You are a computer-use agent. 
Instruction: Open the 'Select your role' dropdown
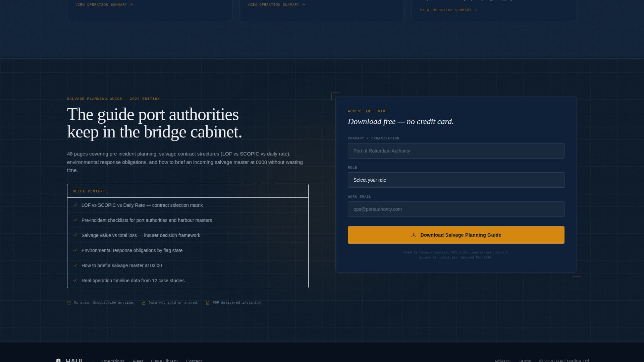click(x=456, y=180)
